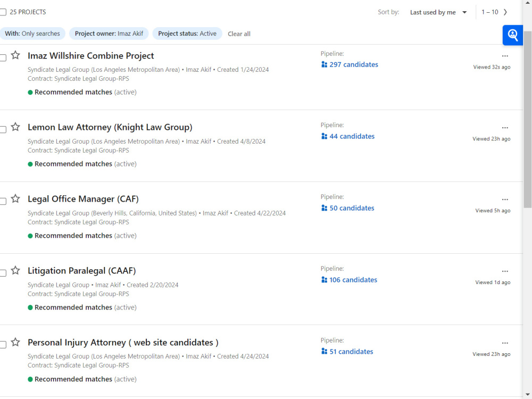Open more options for Litigation Paralegal (CAAF)
Screen dimensions: 532x399
(x=505, y=271)
